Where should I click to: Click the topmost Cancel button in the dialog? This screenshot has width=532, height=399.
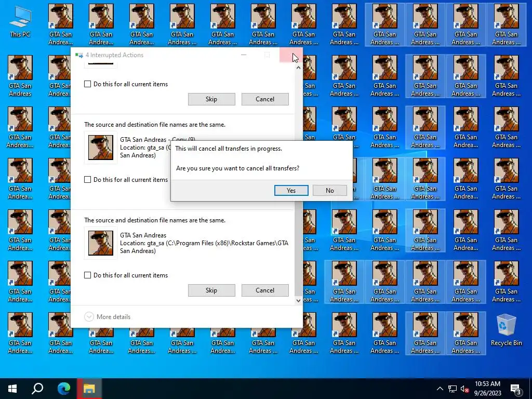pyautogui.click(x=265, y=99)
